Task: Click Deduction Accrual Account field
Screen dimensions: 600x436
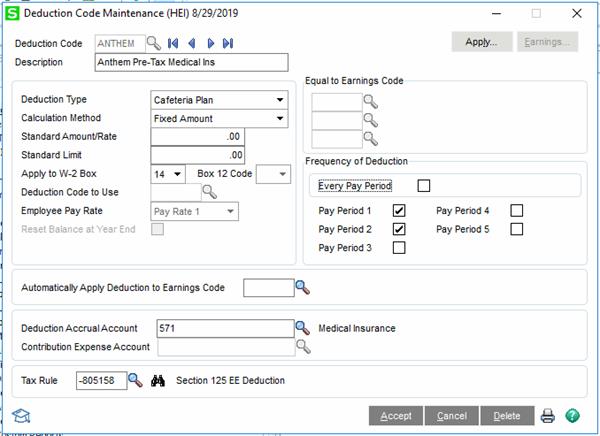Action: (x=225, y=328)
